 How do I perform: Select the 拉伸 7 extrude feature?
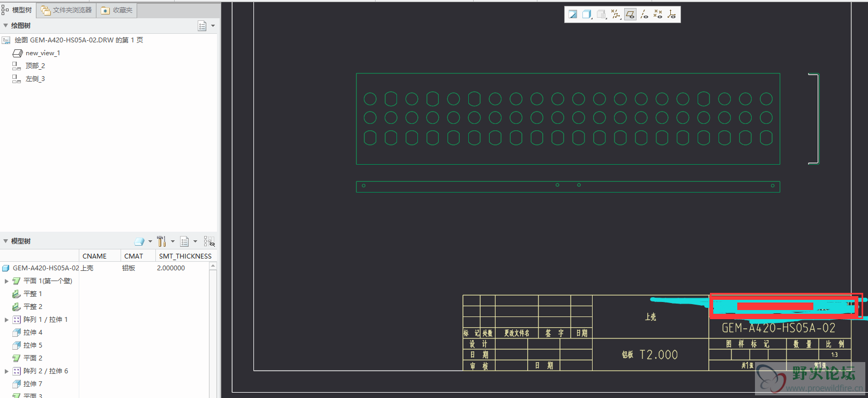(x=27, y=384)
